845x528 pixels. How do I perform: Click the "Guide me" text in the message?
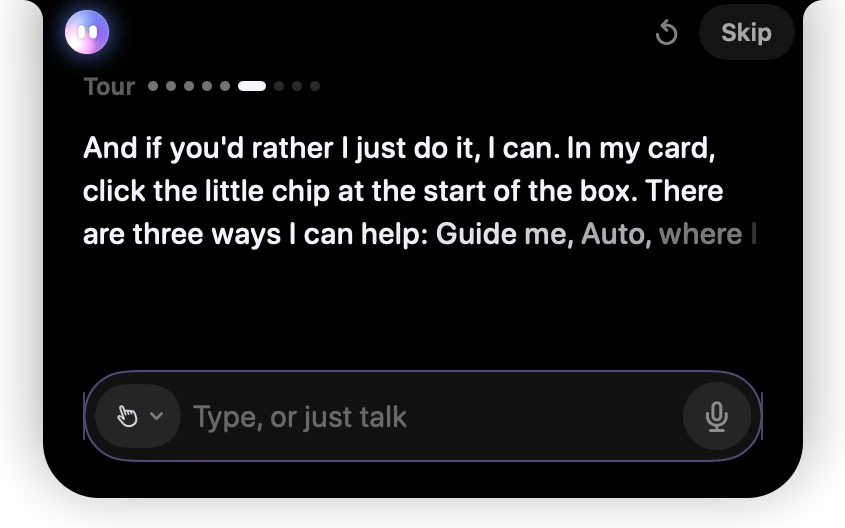click(x=504, y=234)
